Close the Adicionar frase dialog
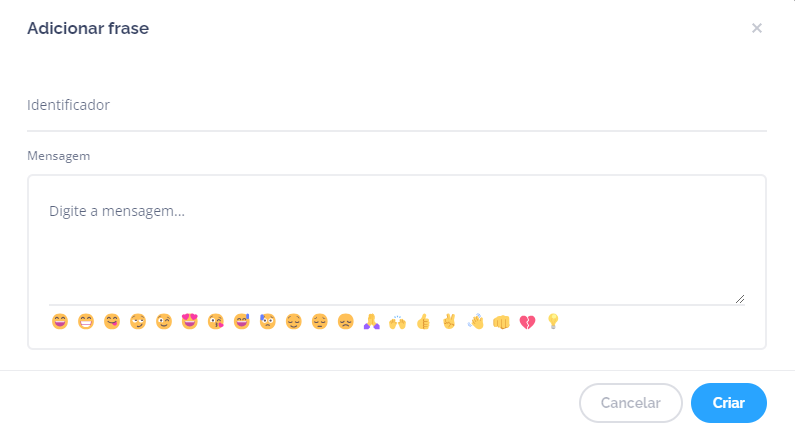 (x=757, y=28)
